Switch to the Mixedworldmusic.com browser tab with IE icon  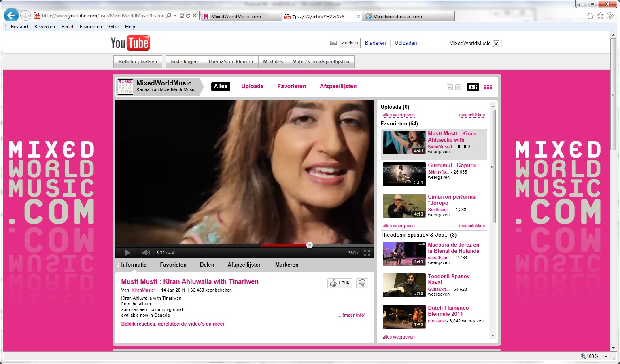403,16
